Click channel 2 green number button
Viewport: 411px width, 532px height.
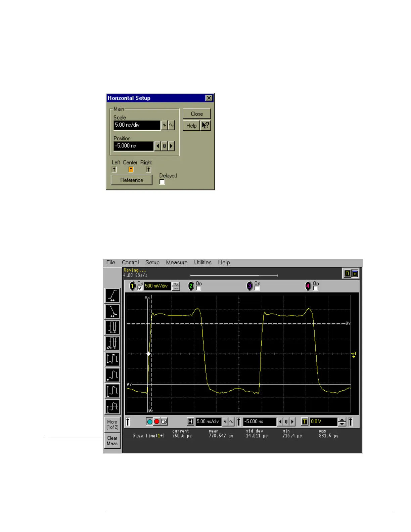(191, 286)
